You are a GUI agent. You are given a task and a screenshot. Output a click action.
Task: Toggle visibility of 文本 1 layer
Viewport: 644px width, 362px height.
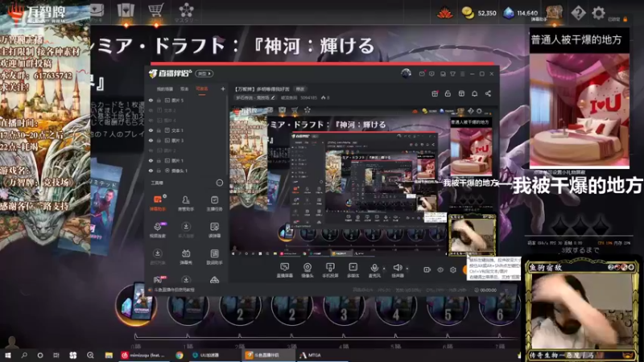coord(151,130)
